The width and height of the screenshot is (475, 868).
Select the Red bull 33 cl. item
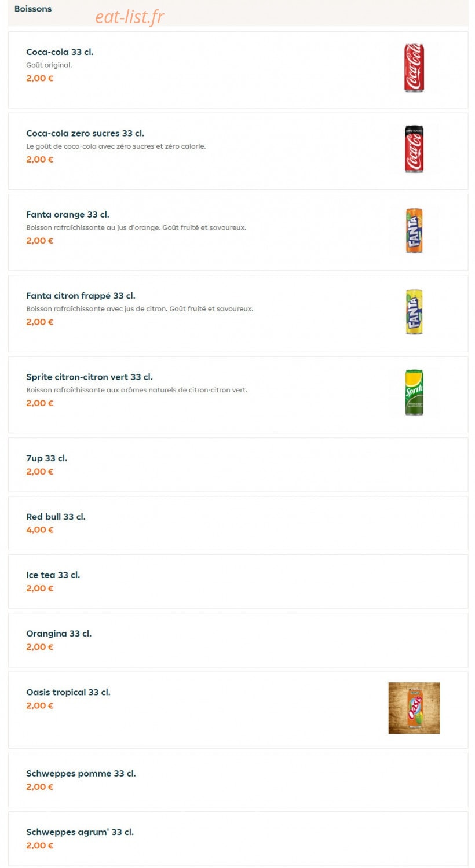point(238,523)
